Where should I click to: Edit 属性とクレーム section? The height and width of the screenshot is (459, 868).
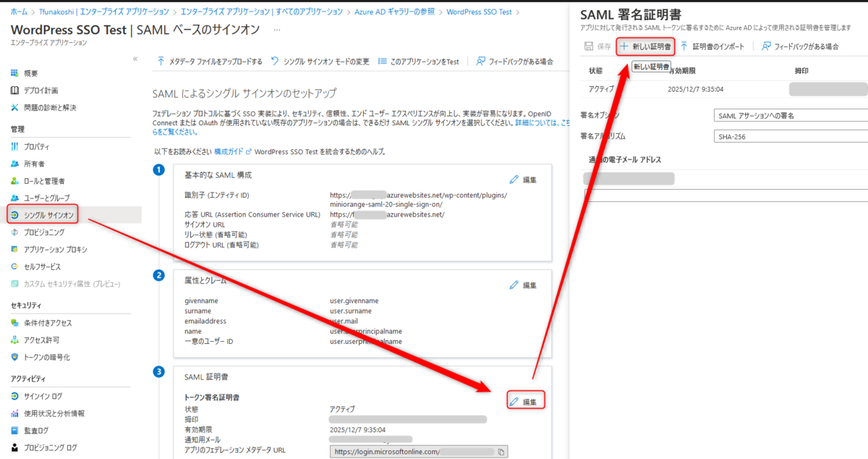[x=523, y=285]
